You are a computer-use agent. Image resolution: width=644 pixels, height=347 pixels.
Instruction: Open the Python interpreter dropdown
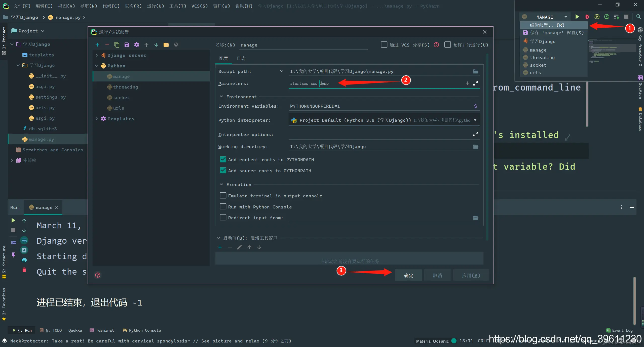pos(475,120)
